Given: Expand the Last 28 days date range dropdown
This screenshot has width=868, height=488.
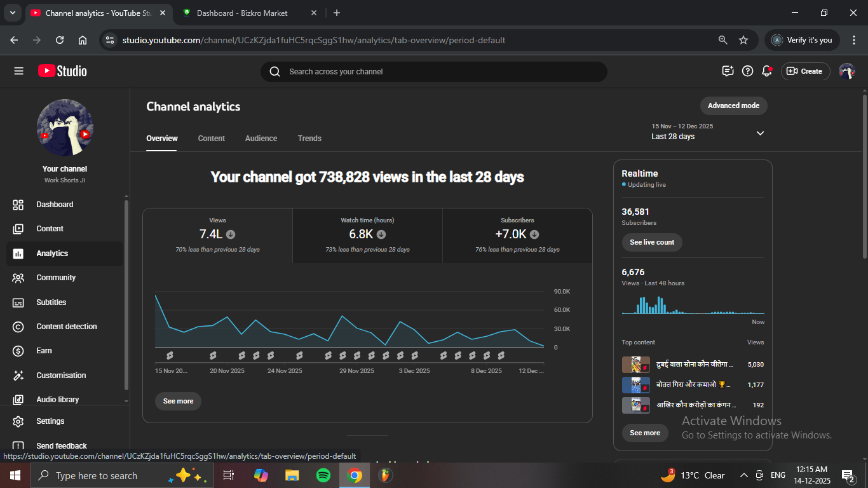Looking at the screenshot, I should coord(760,133).
